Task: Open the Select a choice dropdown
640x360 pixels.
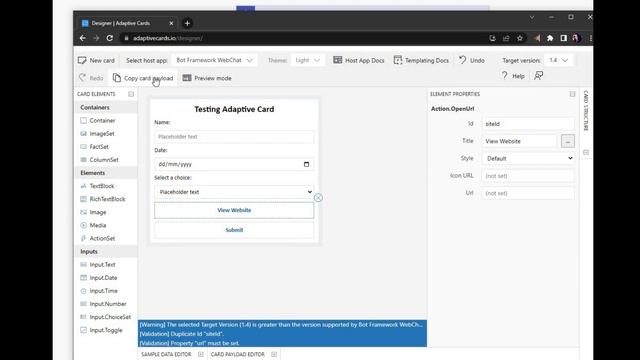Action: [x=234, y=192]
